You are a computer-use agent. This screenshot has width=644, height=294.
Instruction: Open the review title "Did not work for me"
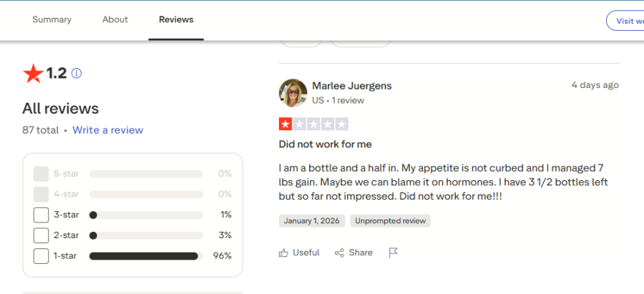tap(325, 144)
